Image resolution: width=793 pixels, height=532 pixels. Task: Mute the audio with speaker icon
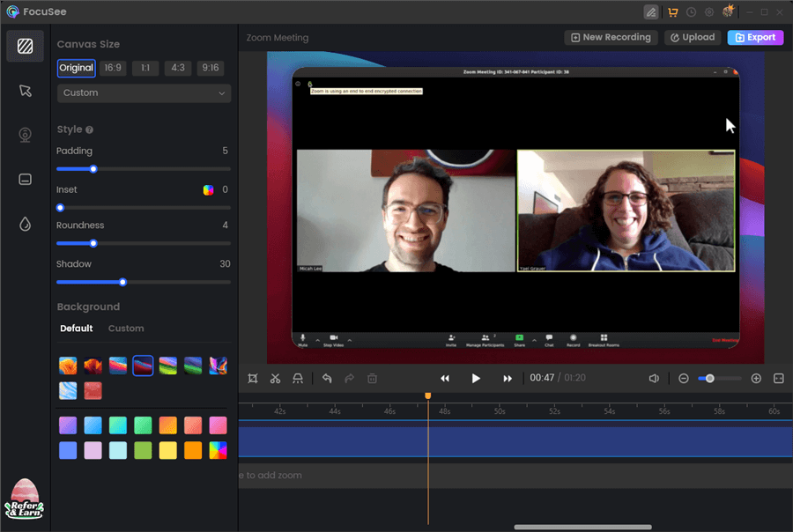click(x=654, y=378)
